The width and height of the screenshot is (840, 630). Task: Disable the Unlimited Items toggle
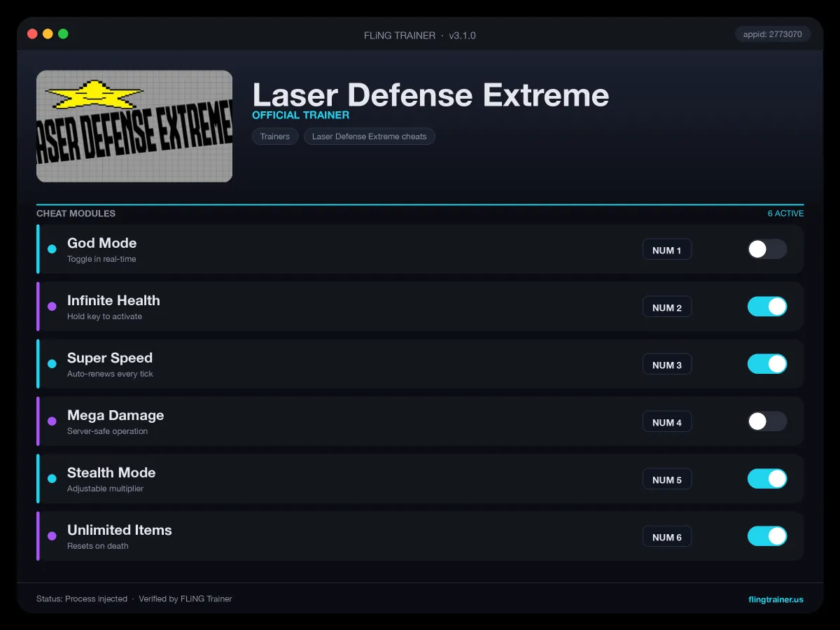767,536
